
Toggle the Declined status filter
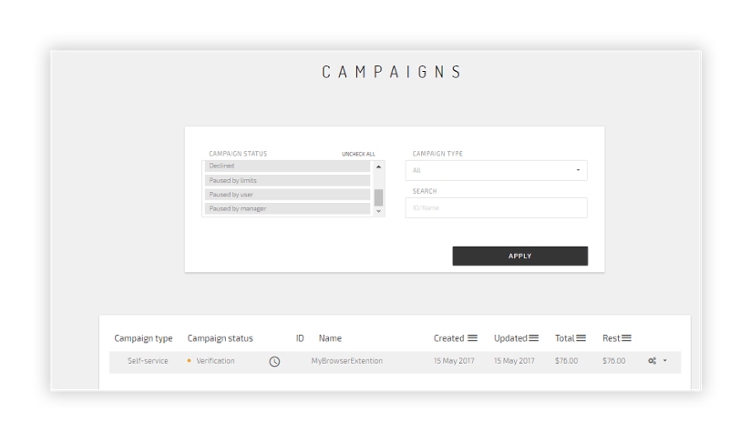click(288, 166)
